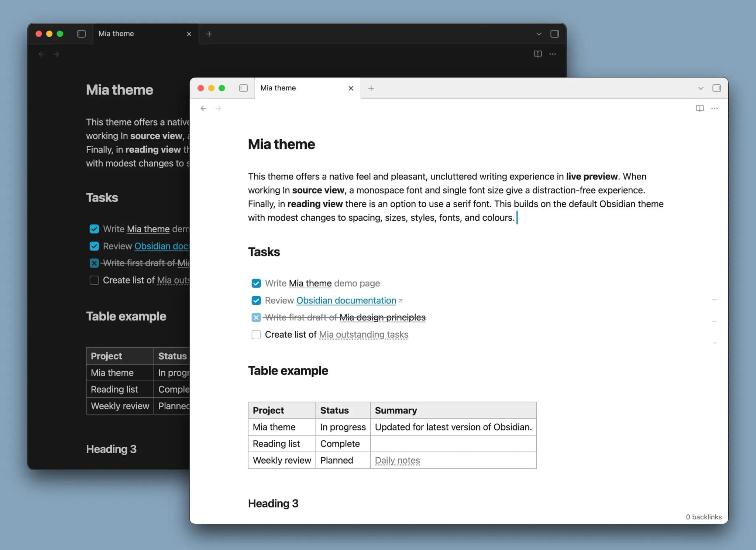The image size is (756, 550).
Task: Toggle cancelled 'Write first draft' checkbox, dark window
Action: coord(94,263)
